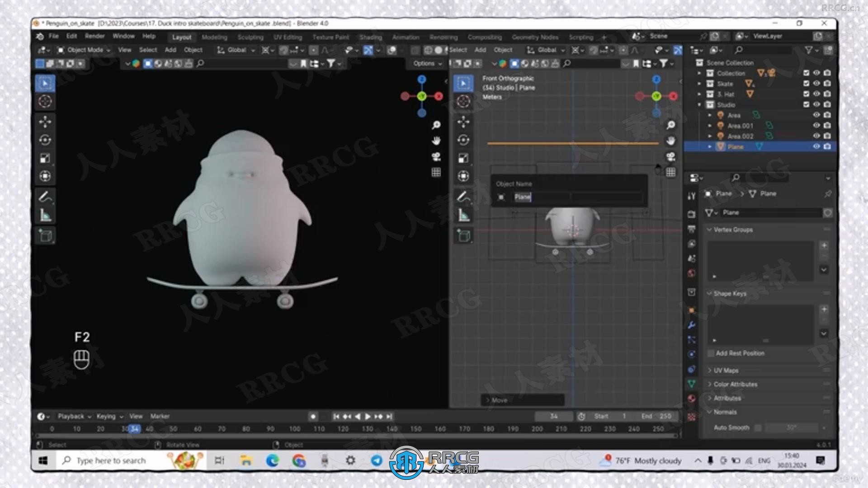868x488 pixels.
Task: Toggle fake user shield next to Plane mesh
Action: 828,213
